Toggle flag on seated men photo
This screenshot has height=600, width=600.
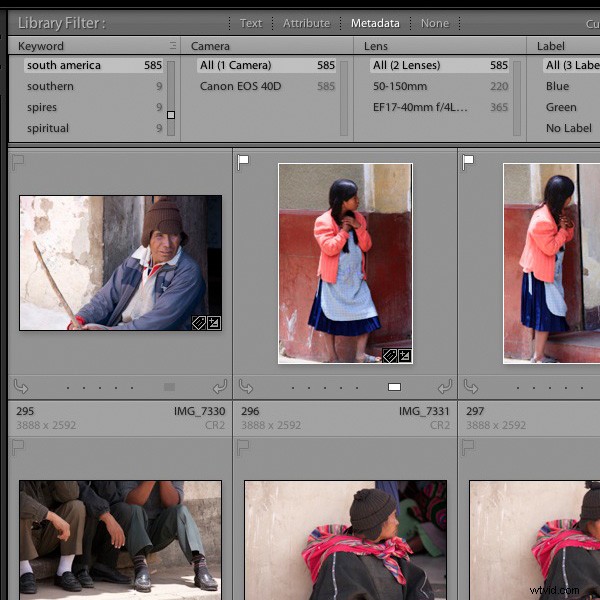coord(17,447)
